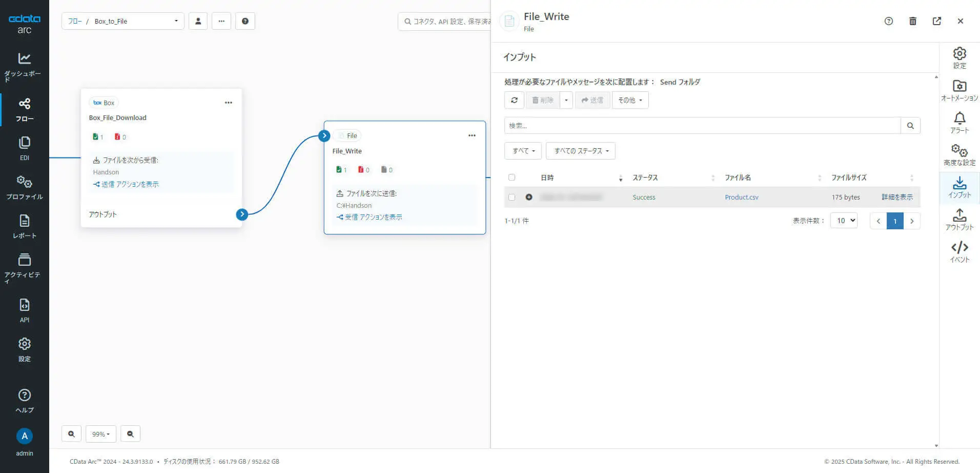980x473 pixels.
Task: Open the EDI sidebar section
Action: (24, 148)
